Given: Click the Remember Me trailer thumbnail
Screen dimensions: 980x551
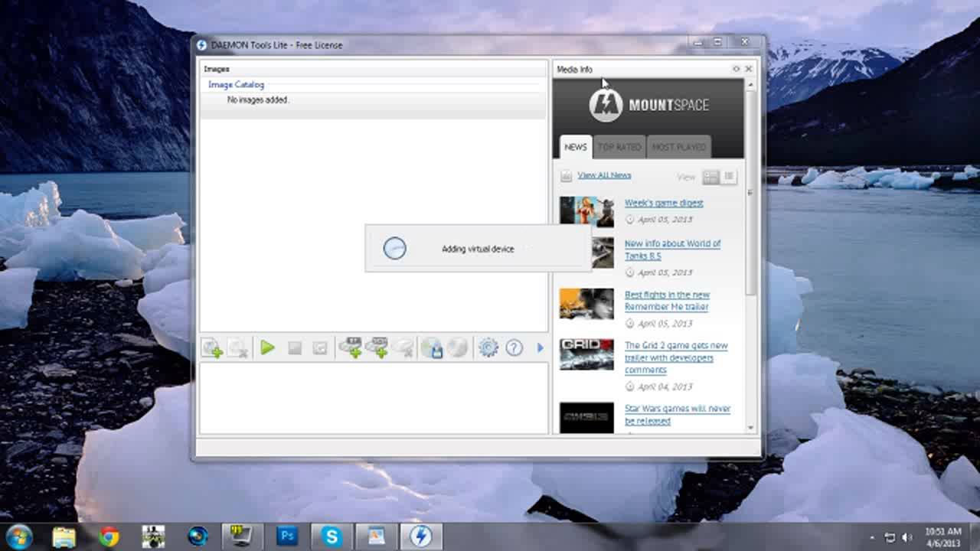Looking at the screenshot, I should click(586, 304).
